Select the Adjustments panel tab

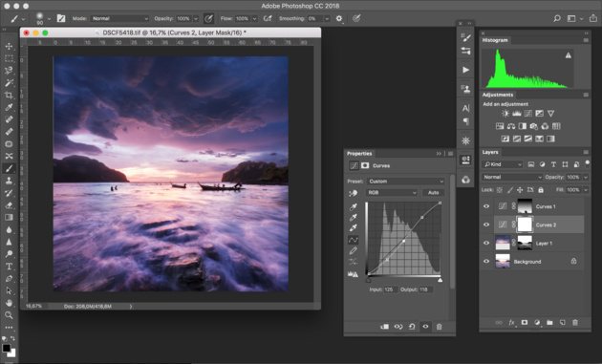(498, 95)
